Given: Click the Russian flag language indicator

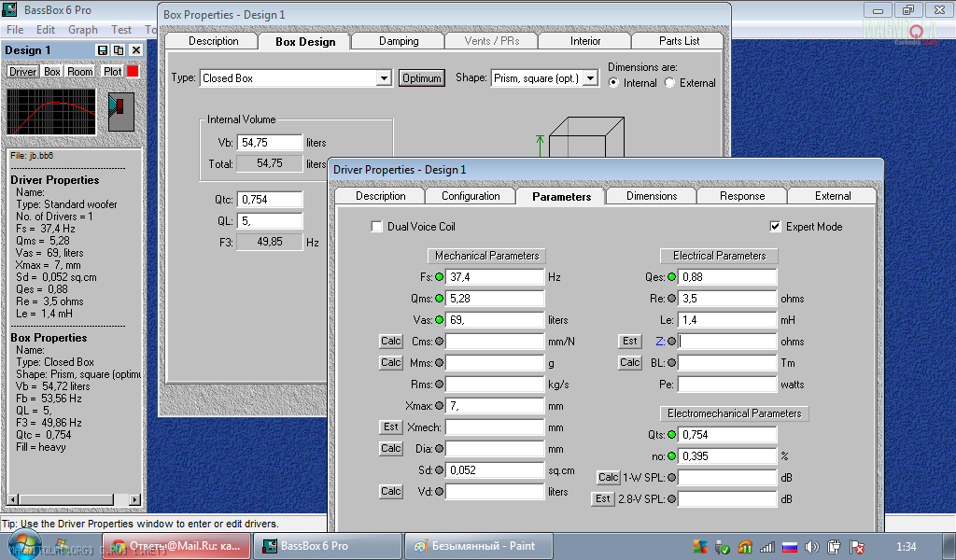Looking at the screenshot, I should (x=790, y=547).
